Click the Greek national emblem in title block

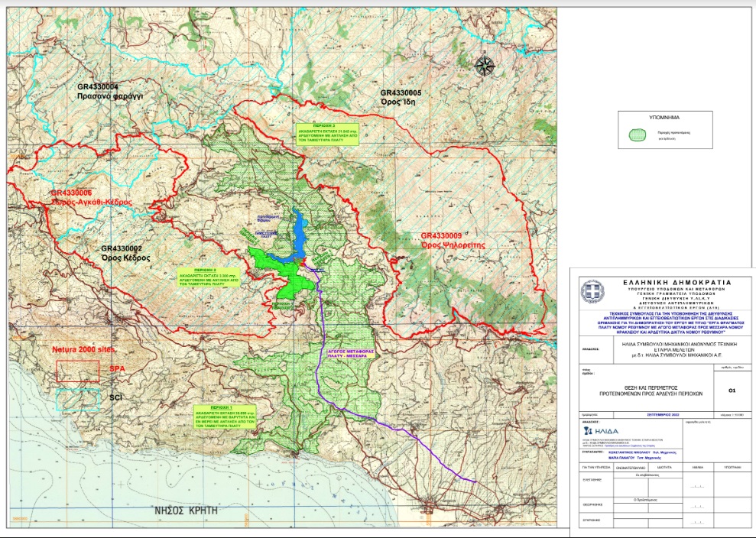point(592,292)
